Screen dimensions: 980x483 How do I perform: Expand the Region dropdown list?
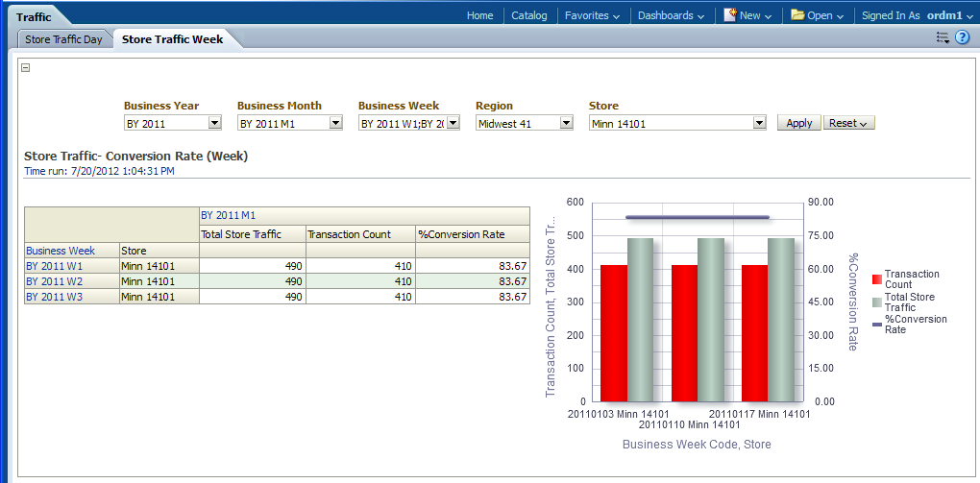tap(567, 123)
